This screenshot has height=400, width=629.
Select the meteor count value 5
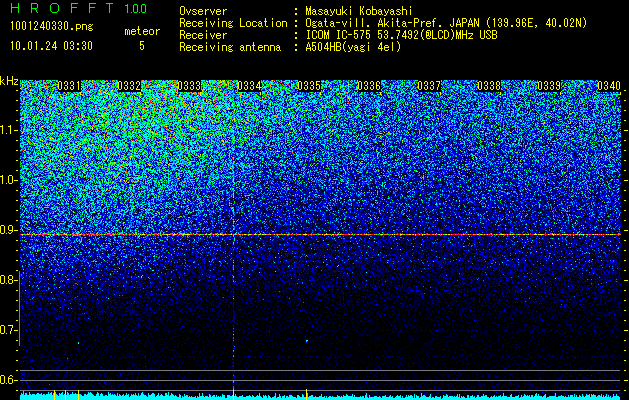pos(142,46)
